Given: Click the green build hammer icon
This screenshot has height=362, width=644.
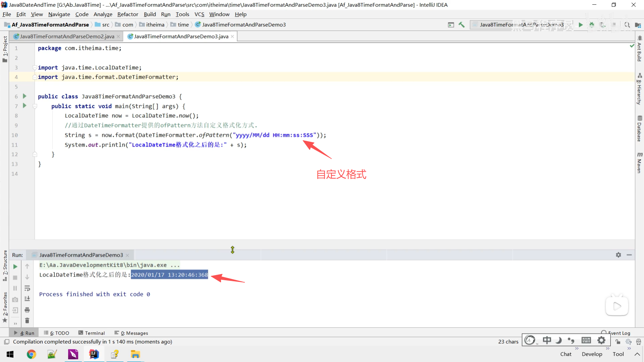Looking at the screenshot, I should click(x=462, y=25).
